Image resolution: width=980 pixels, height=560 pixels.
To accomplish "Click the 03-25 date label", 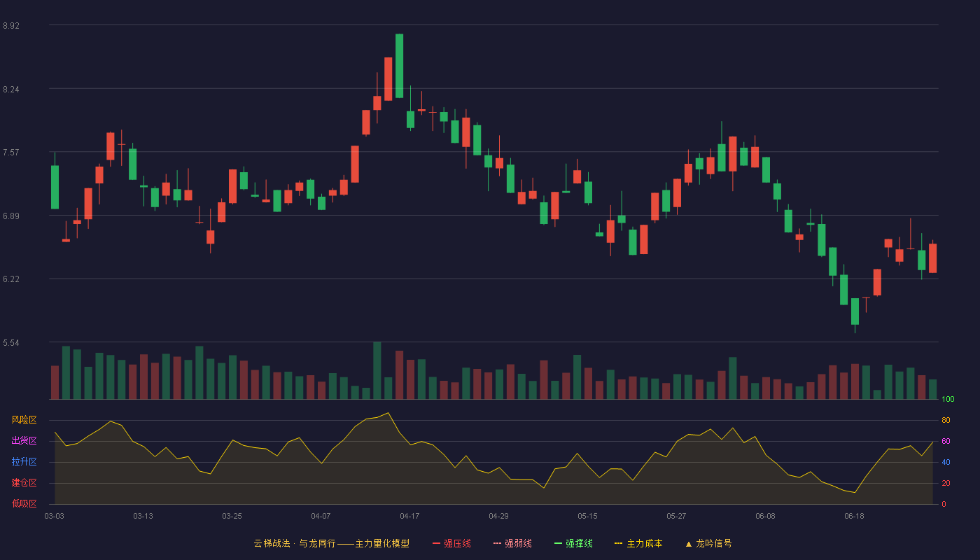I will coord(232,516).
